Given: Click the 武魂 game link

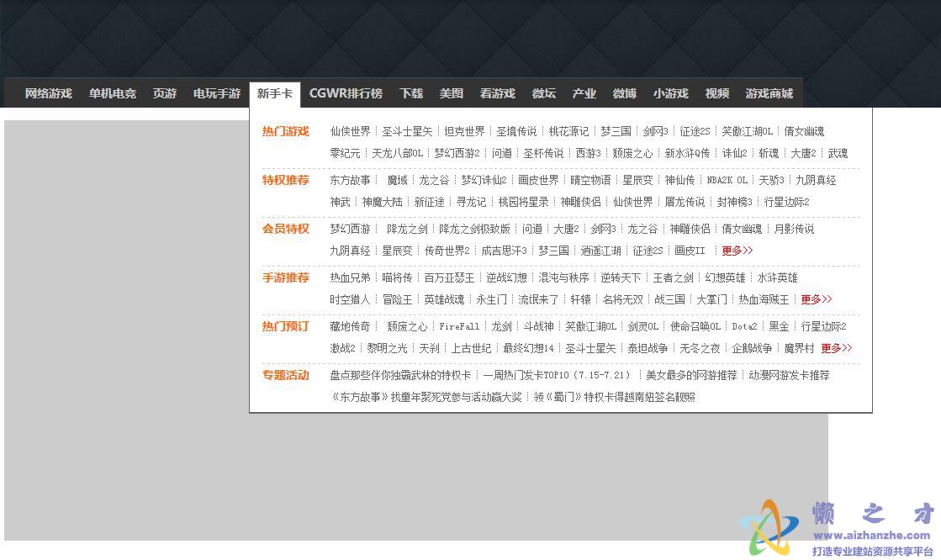Looking at the screenshot, I should [x=838, y=154].
